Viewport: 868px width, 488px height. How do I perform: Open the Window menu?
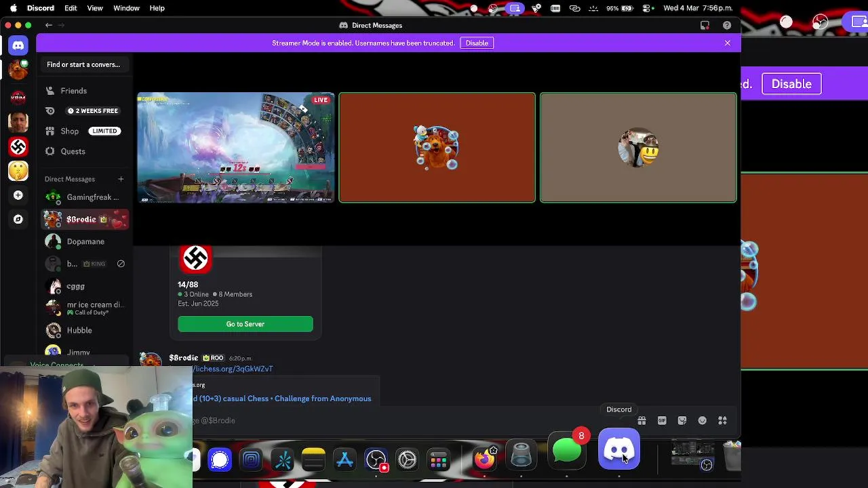pos(126,8)
